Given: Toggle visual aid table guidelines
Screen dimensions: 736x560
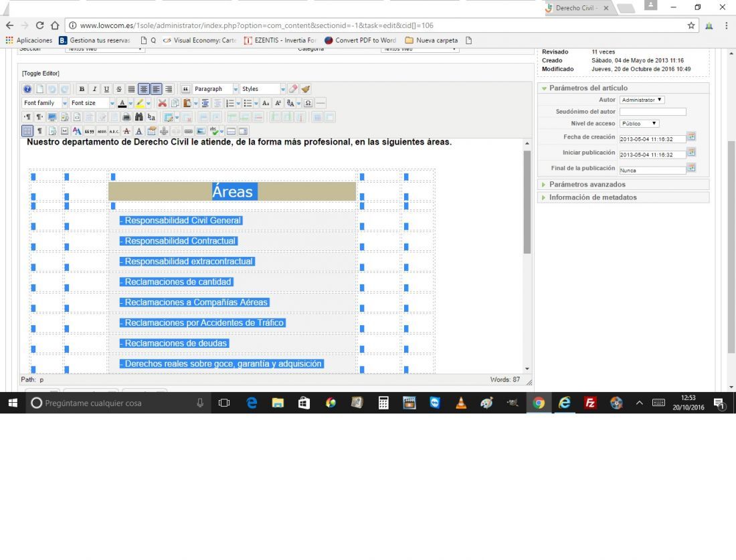Looking at the screenshot, I should tap(27, 131).
